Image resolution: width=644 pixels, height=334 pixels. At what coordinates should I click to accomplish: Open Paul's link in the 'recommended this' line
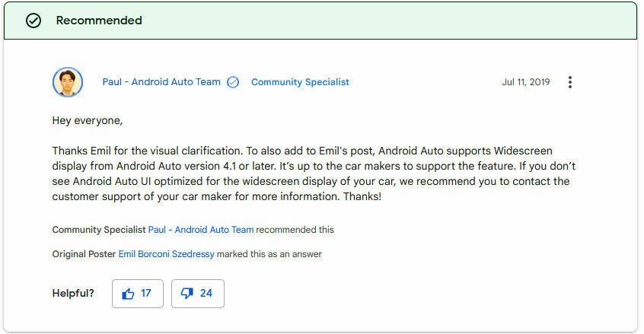(x=200, y=230)
